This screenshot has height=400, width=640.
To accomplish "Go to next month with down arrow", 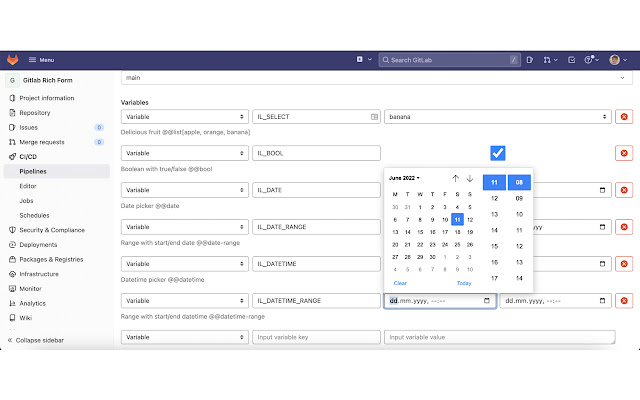I will [470, 178].
